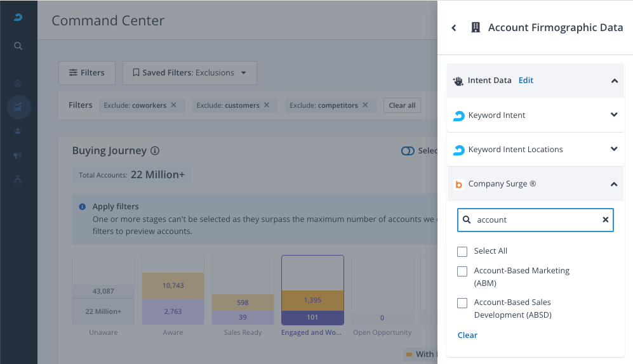The height and width of the screenshot is (364, 633).
Task: Open Saved Filters dropdown
Action: [189, 73]
